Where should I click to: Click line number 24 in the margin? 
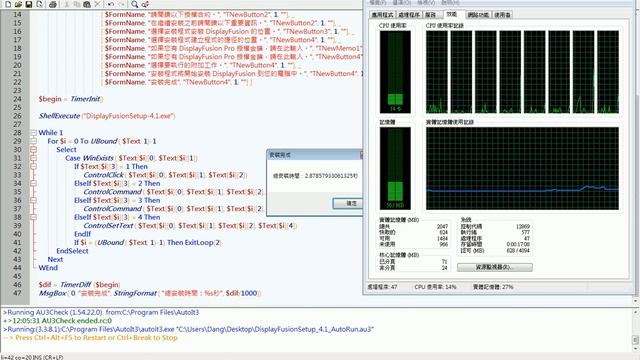click(x=17, y=99)
